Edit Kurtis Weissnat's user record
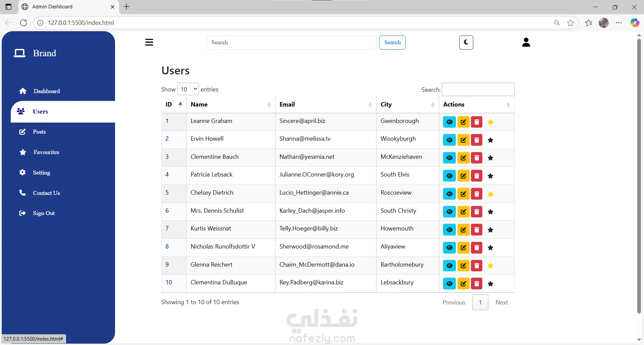Image resolution: width=644 pixels, height=345 pixels. click(x=463, y=230)
